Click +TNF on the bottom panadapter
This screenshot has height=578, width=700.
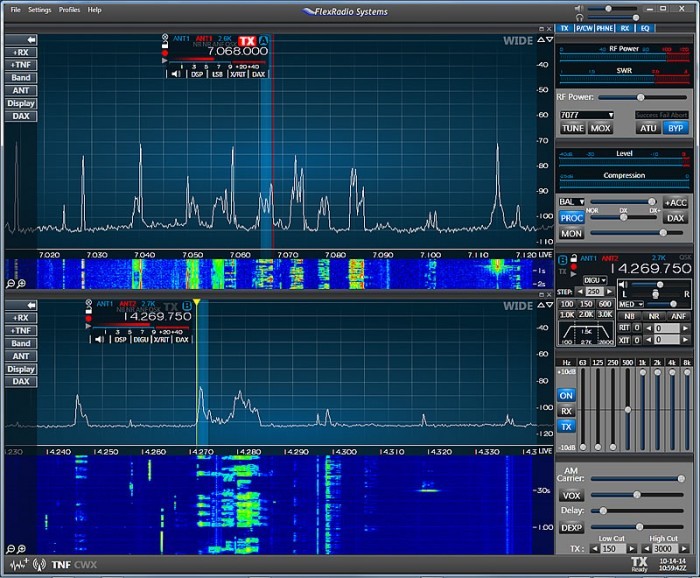point(21,331)
